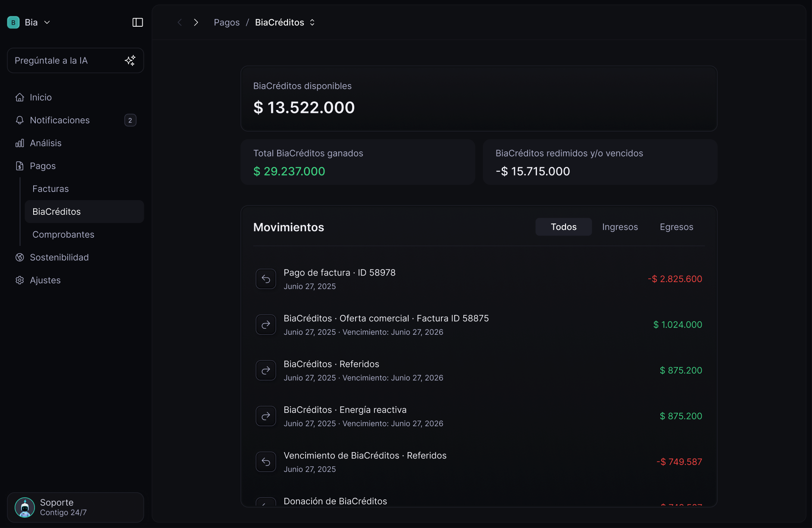Click the -$ 749.587 Referidos expiry amount

pyautogui.click(x=679, y=462)
